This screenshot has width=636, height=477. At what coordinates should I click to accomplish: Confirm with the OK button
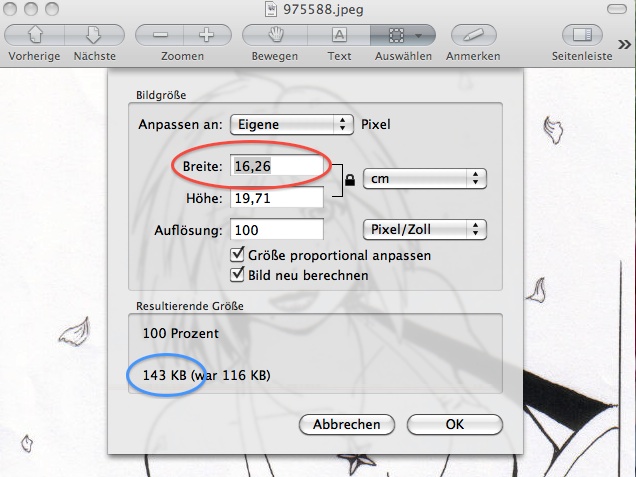(x=455, y=424)
